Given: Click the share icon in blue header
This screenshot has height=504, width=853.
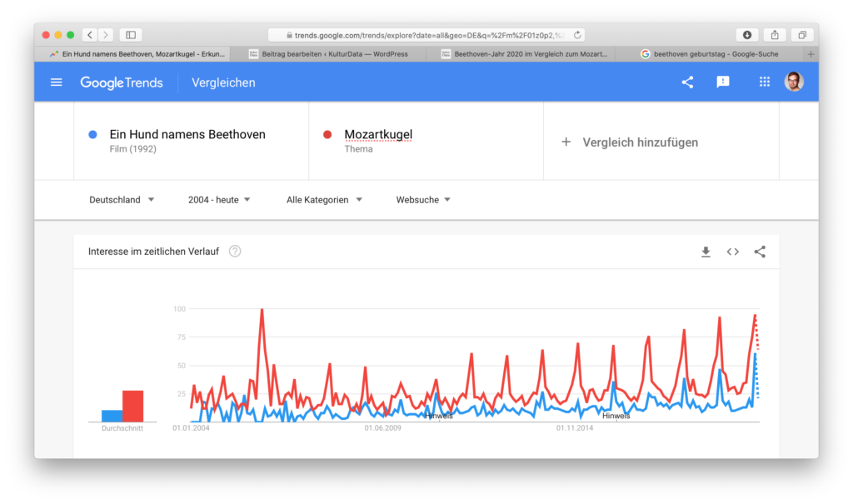Looking at the screenshot, I should [x=687, y=82].
